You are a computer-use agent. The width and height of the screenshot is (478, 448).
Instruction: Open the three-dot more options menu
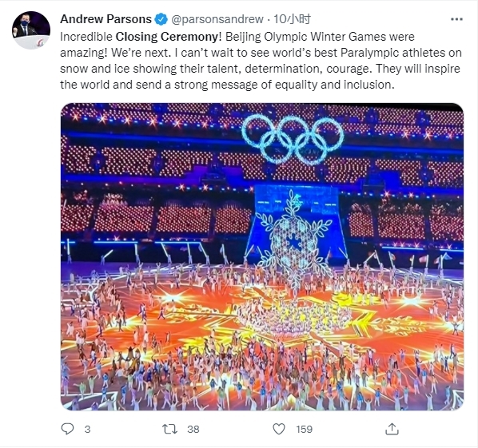click(456, 19)
